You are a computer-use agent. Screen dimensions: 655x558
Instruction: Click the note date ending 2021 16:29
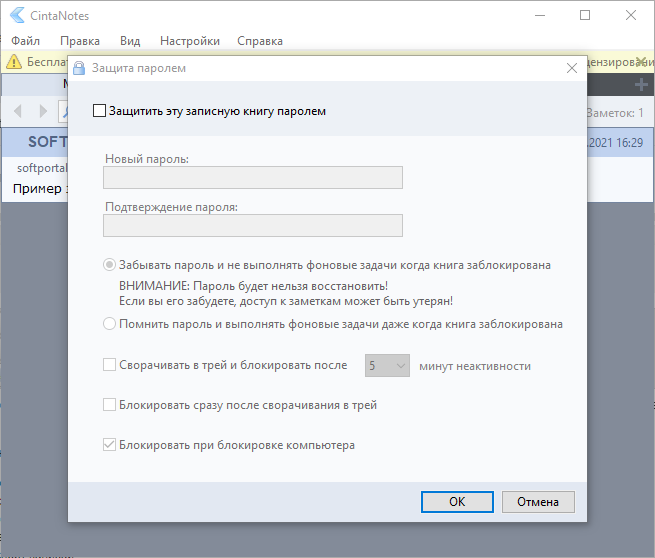coord(615,143)
